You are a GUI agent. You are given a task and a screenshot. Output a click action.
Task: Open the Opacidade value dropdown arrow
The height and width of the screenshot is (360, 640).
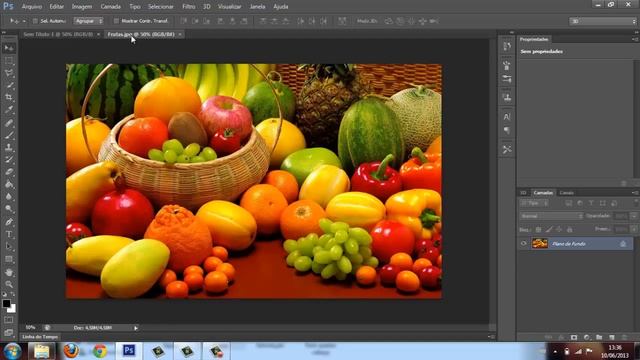tap(634, 216)
